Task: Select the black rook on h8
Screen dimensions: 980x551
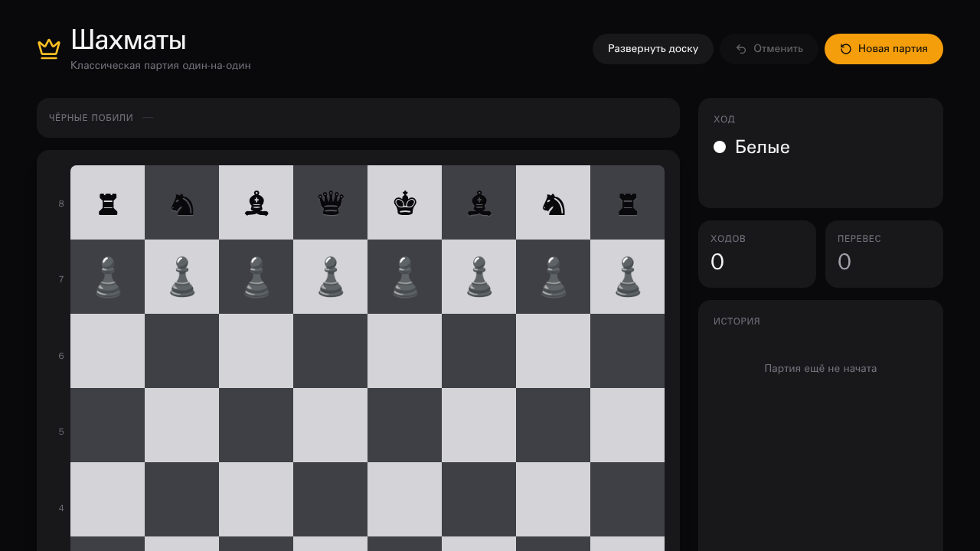Action: click(628, 203)
